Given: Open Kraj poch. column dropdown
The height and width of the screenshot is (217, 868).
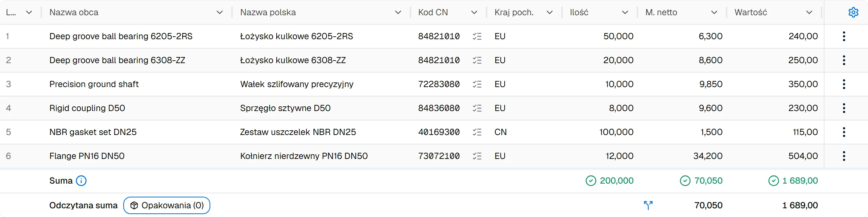Looking at the screenshot, I should click(550, 12).
